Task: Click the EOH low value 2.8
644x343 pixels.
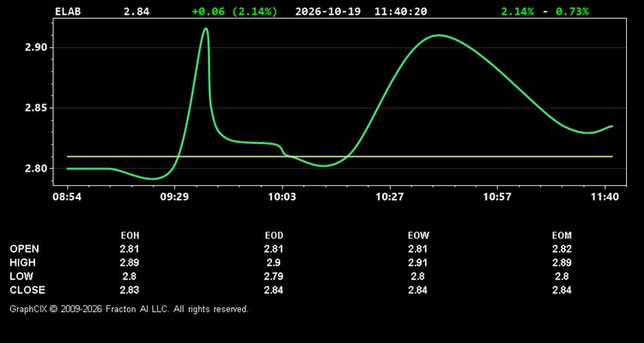Action: pos(130,276)
